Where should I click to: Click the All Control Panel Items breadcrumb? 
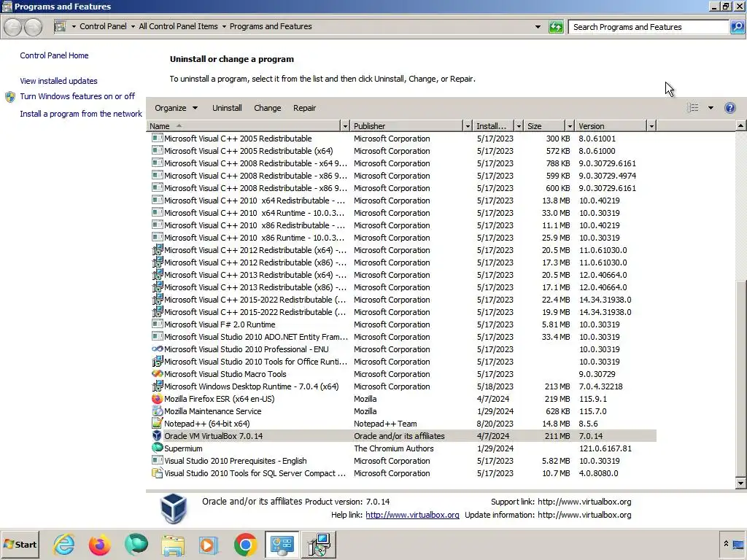[178, 27]
